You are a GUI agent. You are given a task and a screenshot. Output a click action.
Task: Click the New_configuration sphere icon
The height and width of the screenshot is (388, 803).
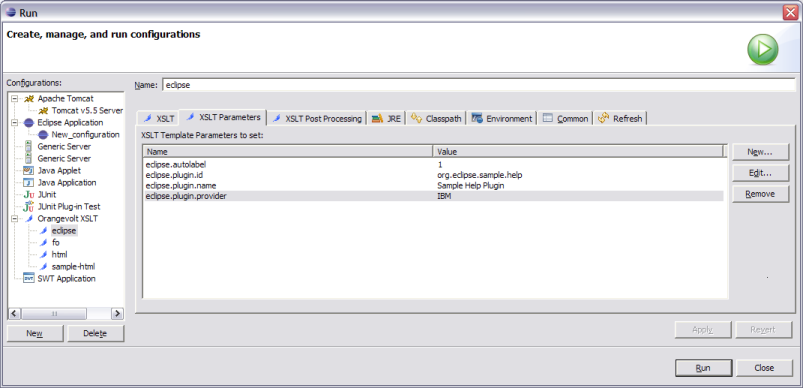point(43,135)
